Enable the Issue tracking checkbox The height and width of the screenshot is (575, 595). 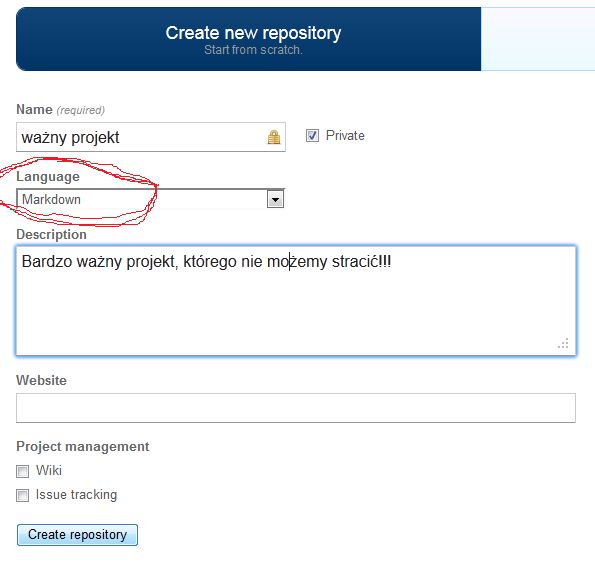tap(22, 495)
